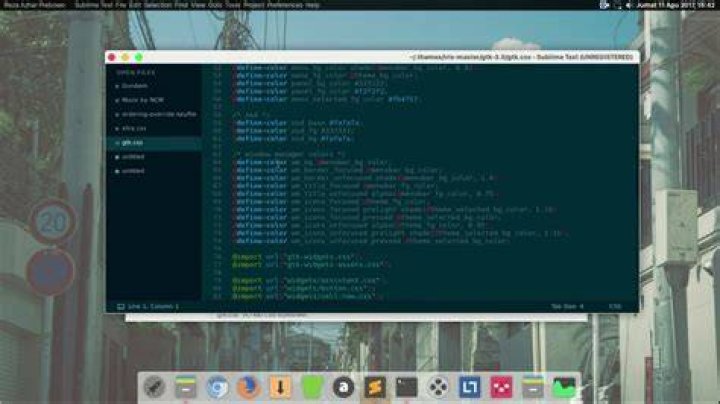The width and height of the screenshot is (720, 404).
Task: Click the user name at top-left panel
Action: [34, 5]
